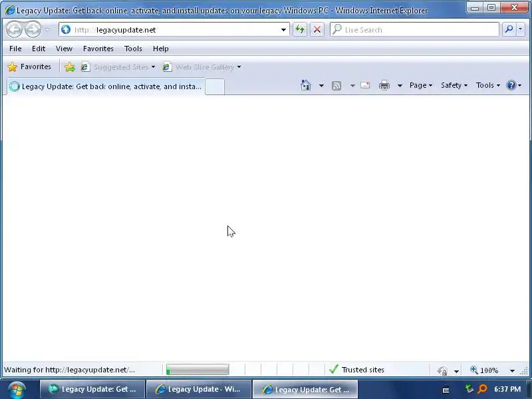Click the Internet Explorer title bar icon
Viewport: 532px width, 399px height.
coord(10,10)
